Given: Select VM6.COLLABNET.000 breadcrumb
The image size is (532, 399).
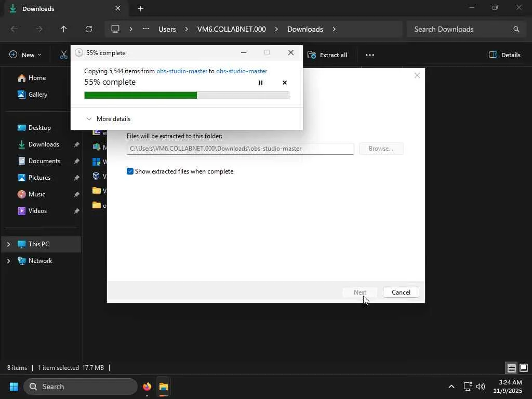Looking at the screenshot, I should pos(231,29).
